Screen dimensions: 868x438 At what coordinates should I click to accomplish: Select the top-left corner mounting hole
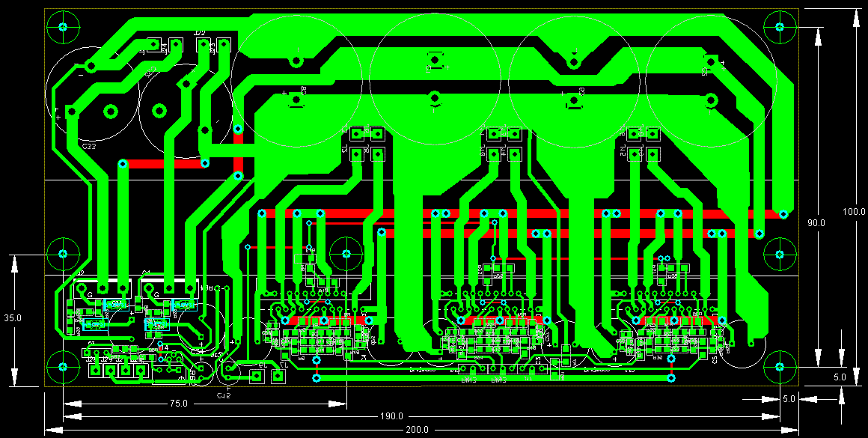(63, 26)
